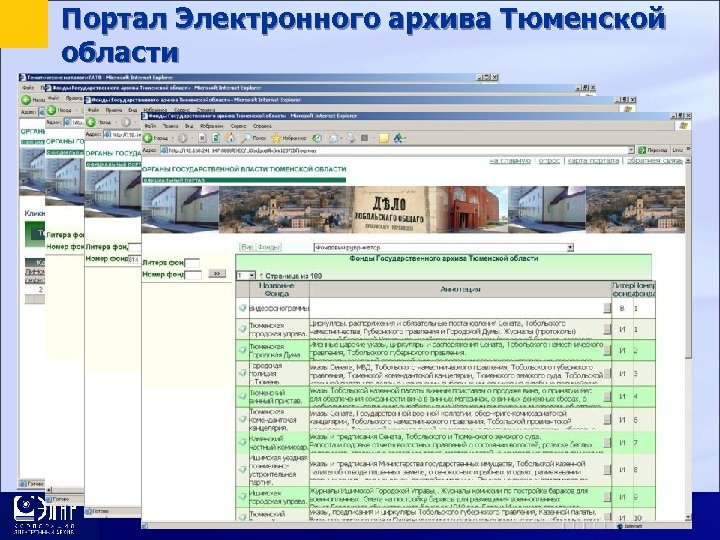Click the Back arrow in third window toolbar
The image size is (720, 540).
pyautogui.click(x=91, y=122)
